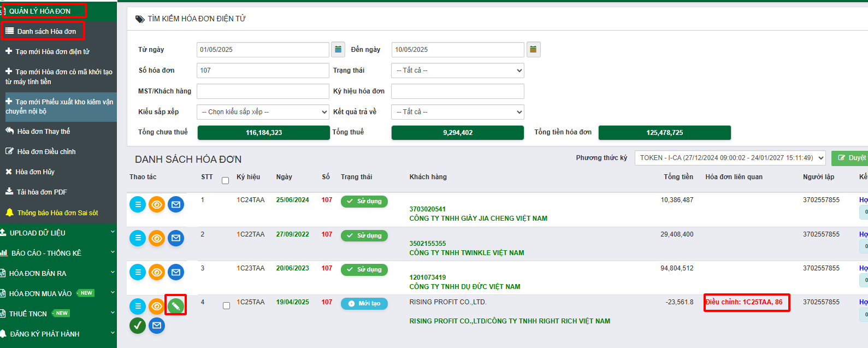Click the envelope icon below row 4 actions
This screenshot has height=348, width=868.
tap(157, 326)
